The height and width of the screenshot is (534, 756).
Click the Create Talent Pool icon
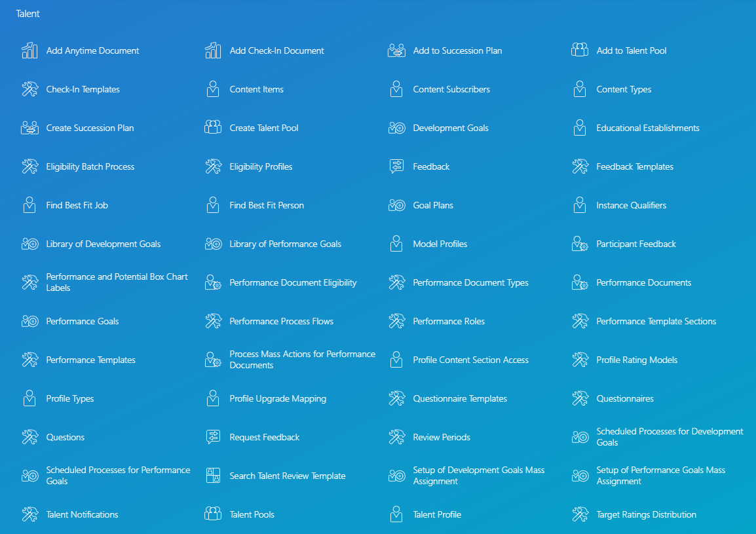(x=213, y=128)
